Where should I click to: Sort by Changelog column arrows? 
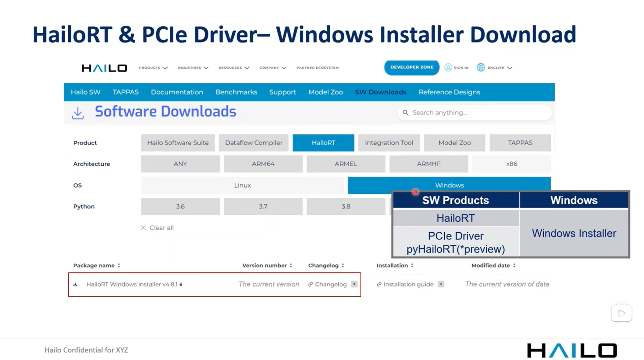click(343, 265)
